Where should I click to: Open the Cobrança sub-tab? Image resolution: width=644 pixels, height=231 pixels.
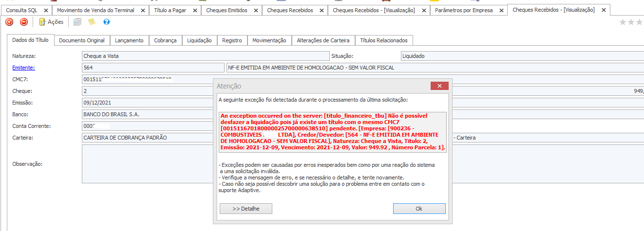tap(166, 40)
